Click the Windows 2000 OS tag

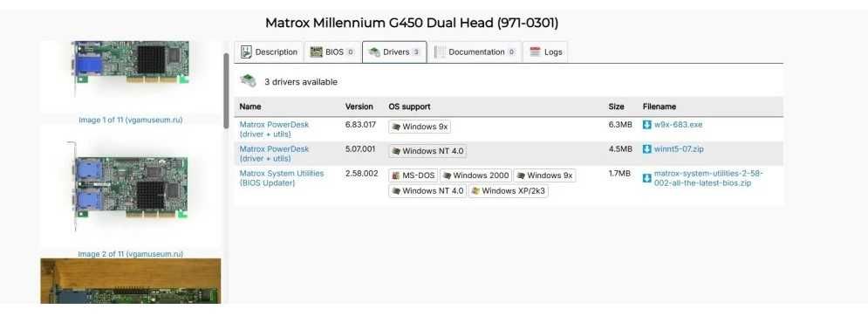[476, 175]
